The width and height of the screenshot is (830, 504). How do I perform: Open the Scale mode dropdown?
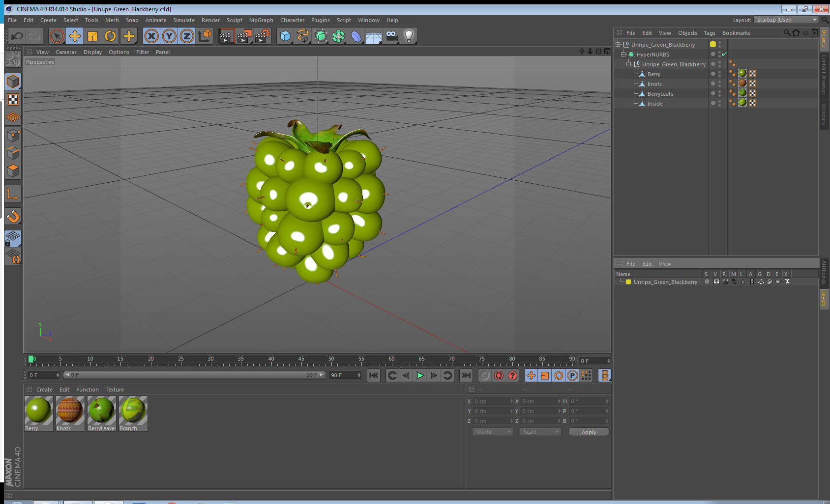click(x=540, y=432)
